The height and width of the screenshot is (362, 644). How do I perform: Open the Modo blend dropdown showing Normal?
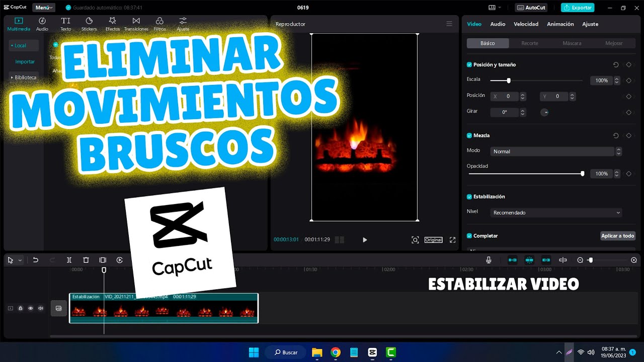click(556, 151)
